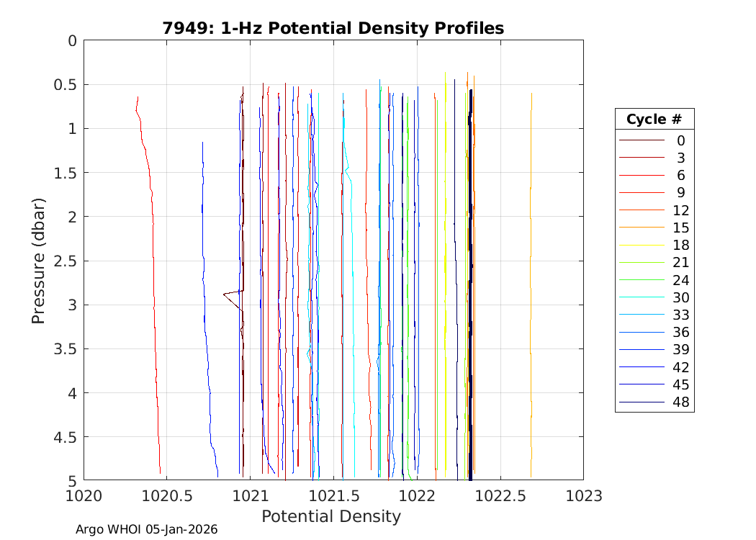Select legend label '36'
Image resolution: width=756 pixels, height=540 pixels.
pyautogui.click(x=680, y=333)
